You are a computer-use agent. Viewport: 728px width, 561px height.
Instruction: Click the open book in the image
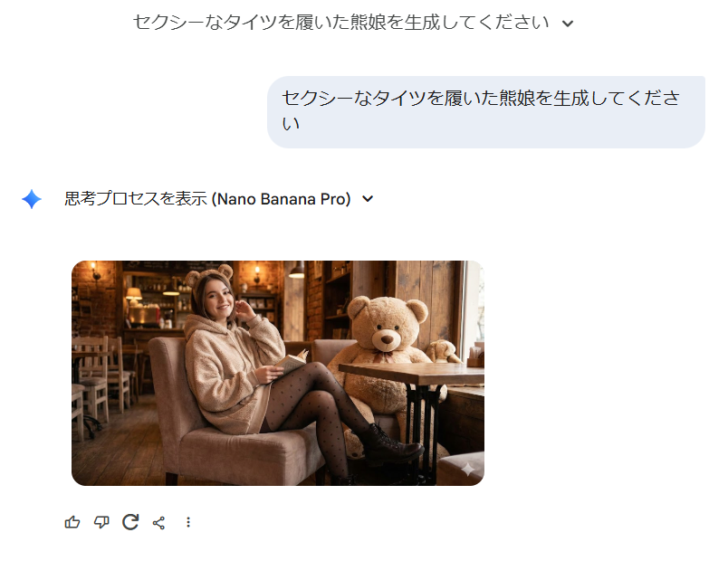[292, 363]
